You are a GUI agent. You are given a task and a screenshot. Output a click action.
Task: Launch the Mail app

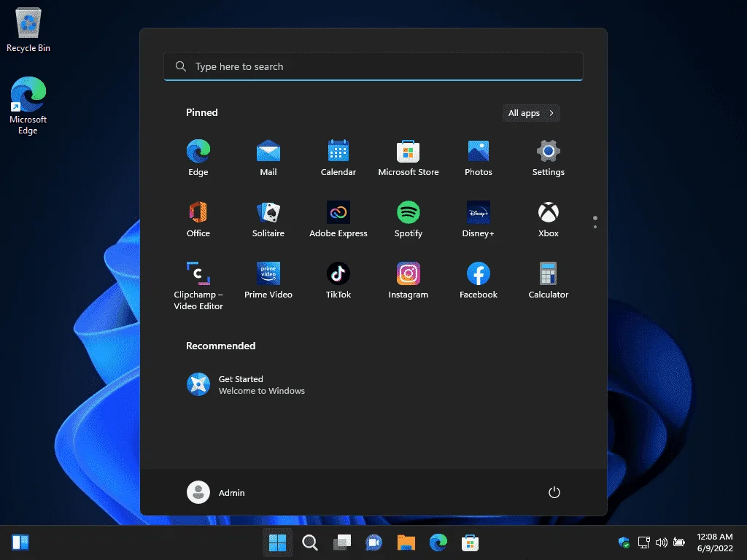tap(268, 157)
